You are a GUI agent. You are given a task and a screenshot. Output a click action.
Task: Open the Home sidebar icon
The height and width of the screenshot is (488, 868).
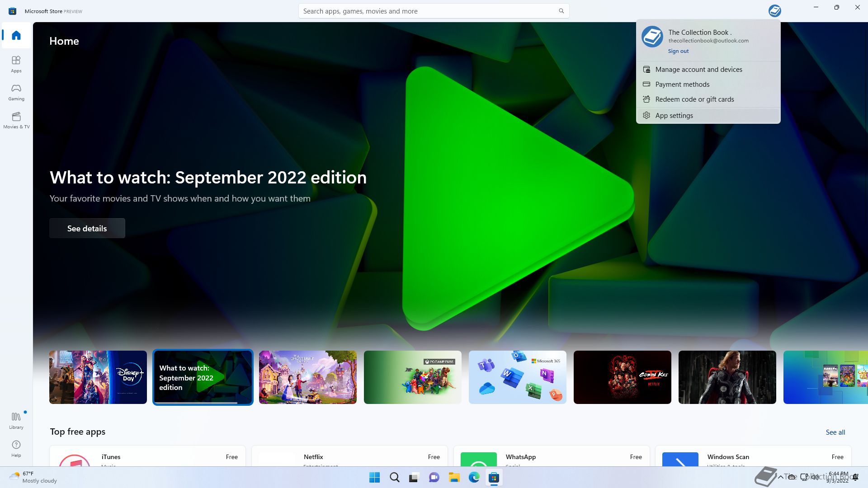pyautogui.click(x=16, y=35)
